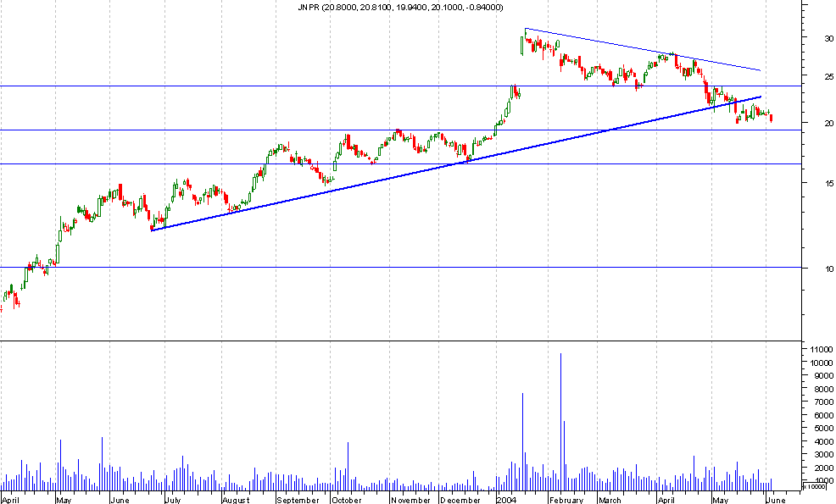Select the April label following March

point(666,501)
